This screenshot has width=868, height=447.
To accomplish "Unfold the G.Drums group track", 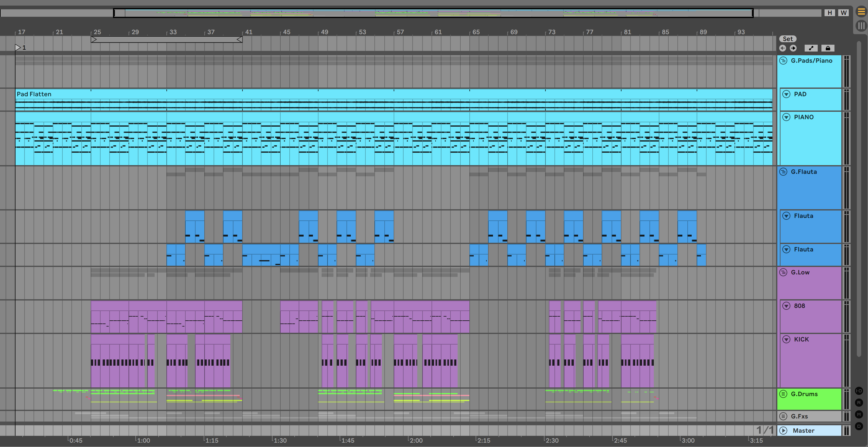I will (x=784, y=394).
